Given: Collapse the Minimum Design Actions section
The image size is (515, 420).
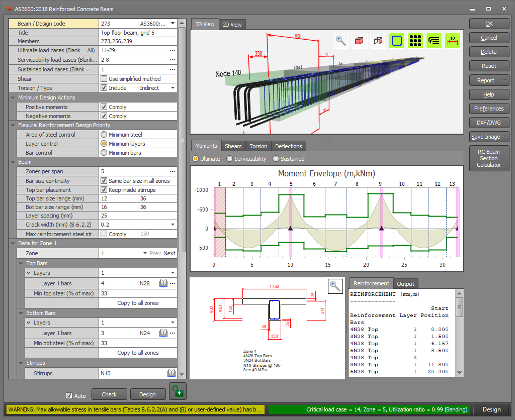Looking at the screenshot, I should (13, 97).
